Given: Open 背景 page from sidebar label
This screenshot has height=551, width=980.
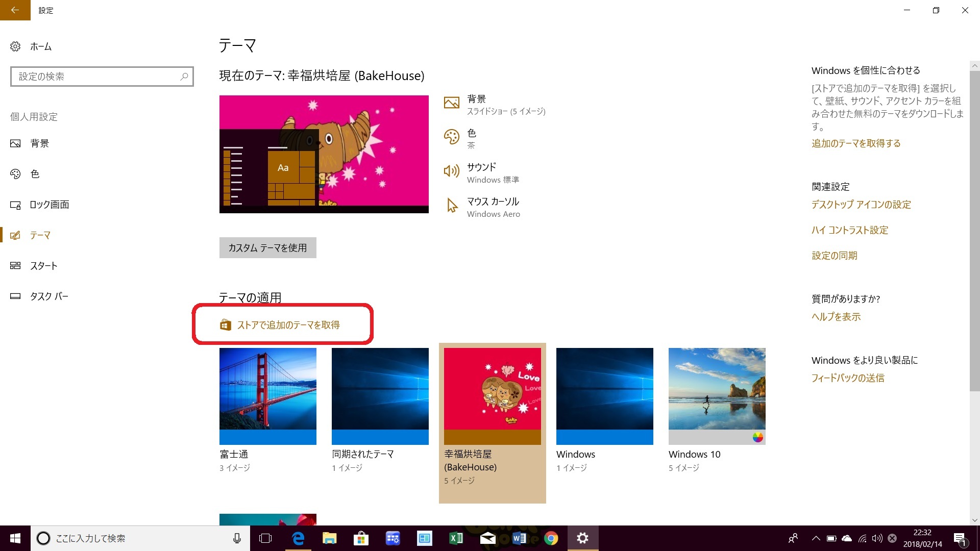Looking at the screenshot, I should coord(39,143).
